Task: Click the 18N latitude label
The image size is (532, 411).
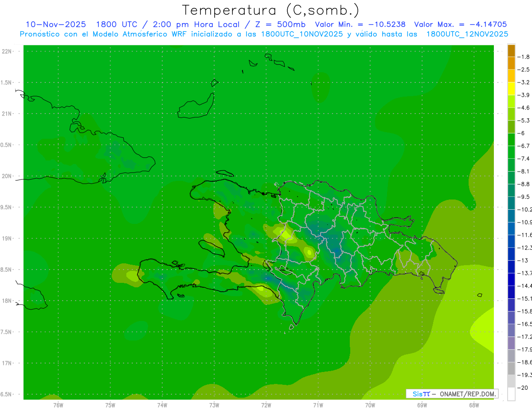Action: click(7, 301)
